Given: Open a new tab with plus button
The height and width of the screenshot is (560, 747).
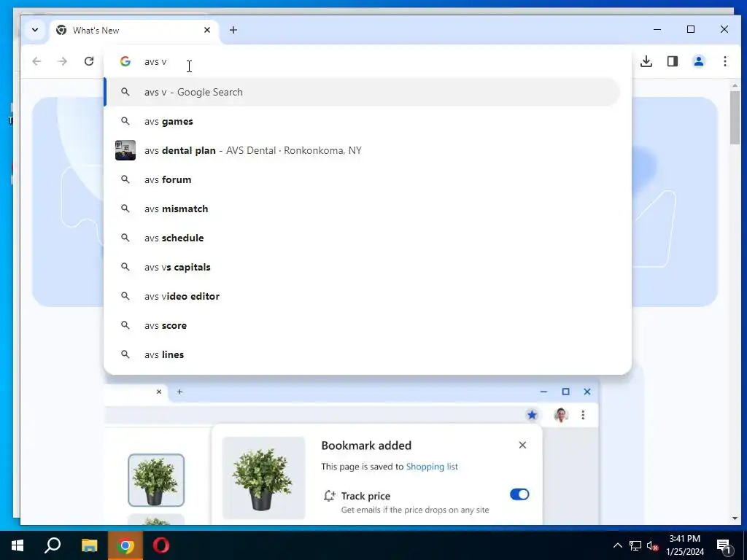Looking at the screenshot, I should [233, 30].
